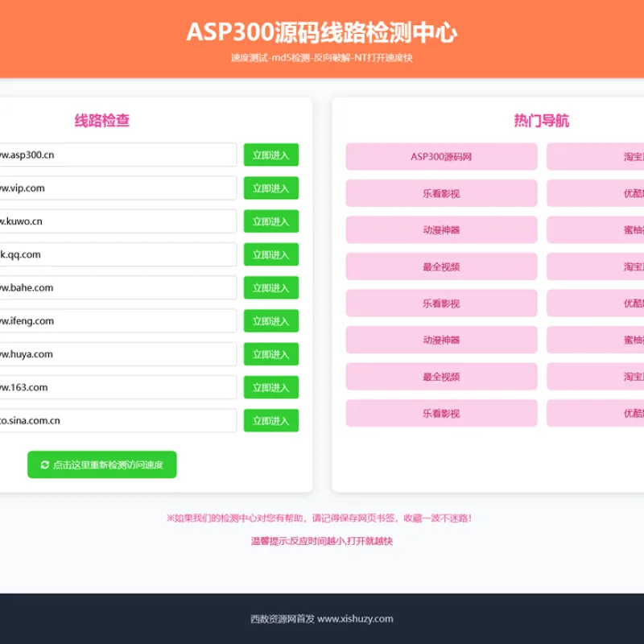This screenshot has width=644, height=644.
Task: Click the 线路检查 panel heading
Action: click(102, 120)
